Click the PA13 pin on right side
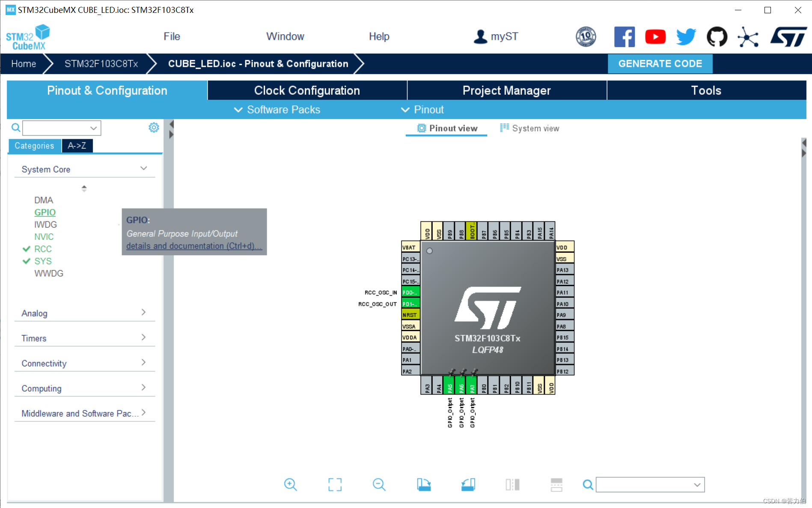This screenshot has width=812, height=508. pyautogui.click(x=565, y=270)
